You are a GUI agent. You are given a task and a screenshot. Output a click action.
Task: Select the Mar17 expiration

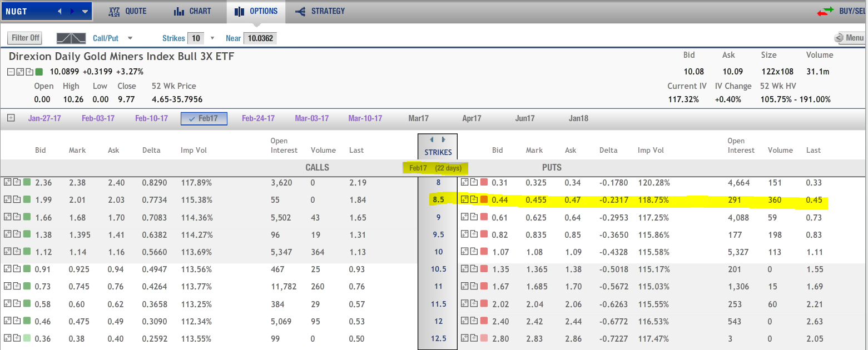click(x=418, y=118)
